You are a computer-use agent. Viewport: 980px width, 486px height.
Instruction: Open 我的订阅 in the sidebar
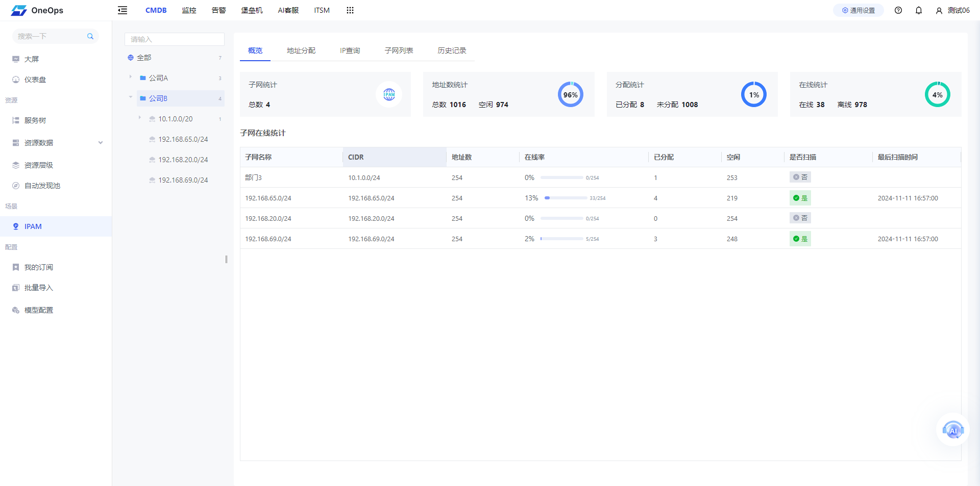pyautogui.click(x=56, y=267)
